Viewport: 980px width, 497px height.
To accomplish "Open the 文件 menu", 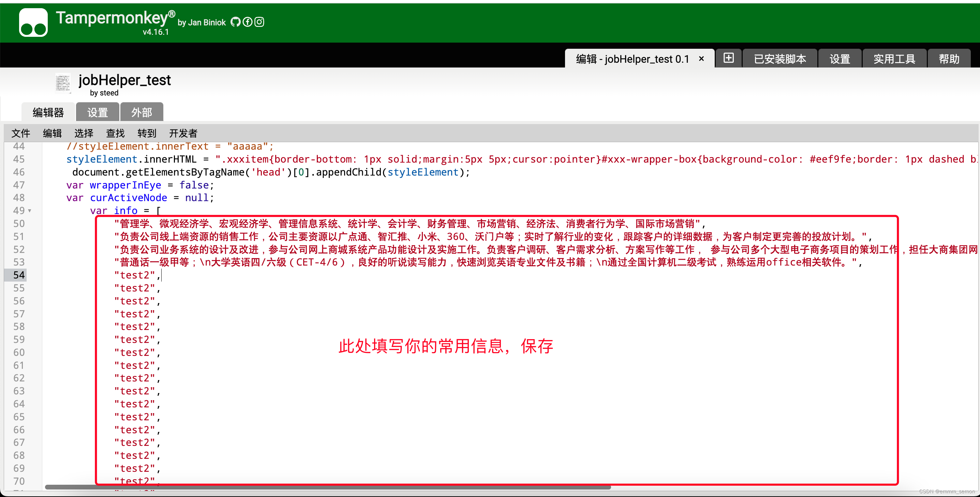I will click(20, 133).
